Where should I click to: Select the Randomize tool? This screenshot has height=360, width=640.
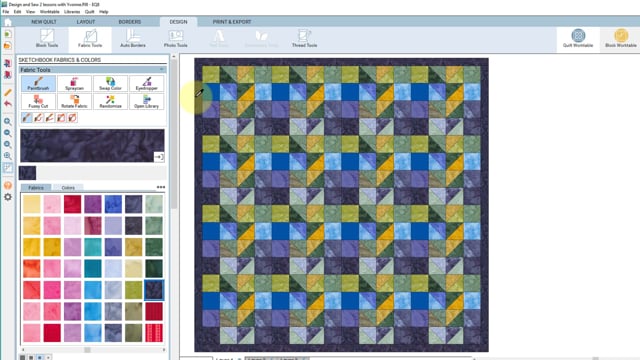[110, 102]
